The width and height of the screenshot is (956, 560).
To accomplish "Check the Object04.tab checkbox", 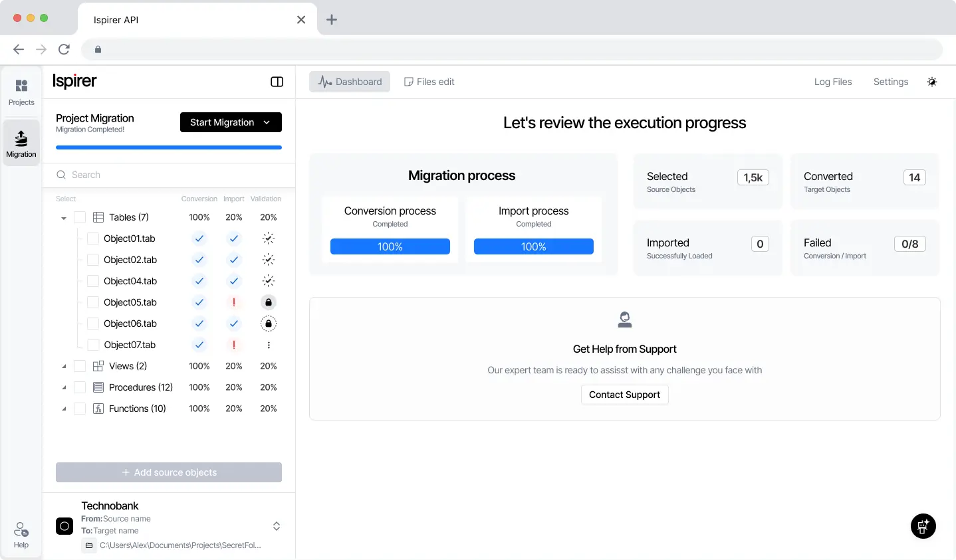I will pos(93,281).
